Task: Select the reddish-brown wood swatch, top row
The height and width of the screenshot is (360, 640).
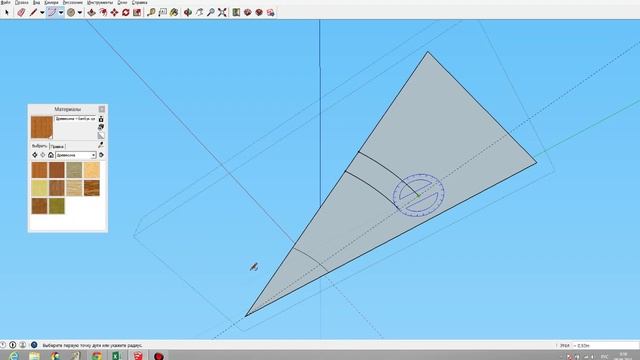Action: tap(57, 170)
